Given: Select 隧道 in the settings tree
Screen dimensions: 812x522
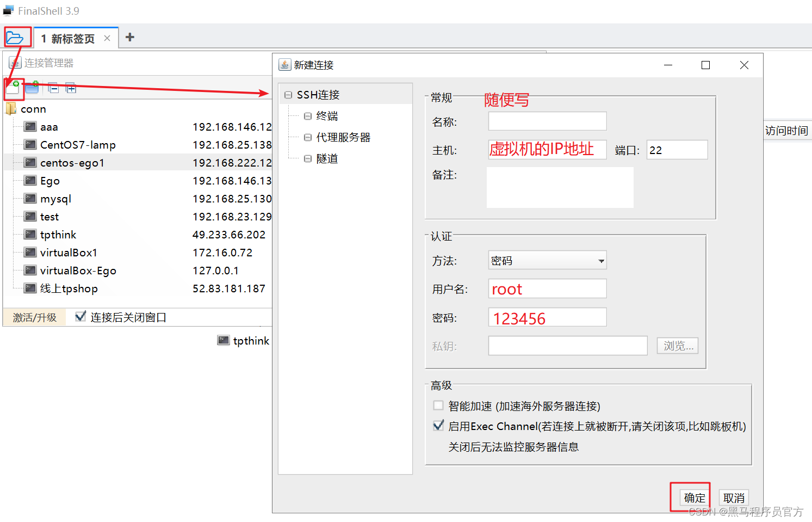Looking at the screenshot, I should [x=327, y=158].
